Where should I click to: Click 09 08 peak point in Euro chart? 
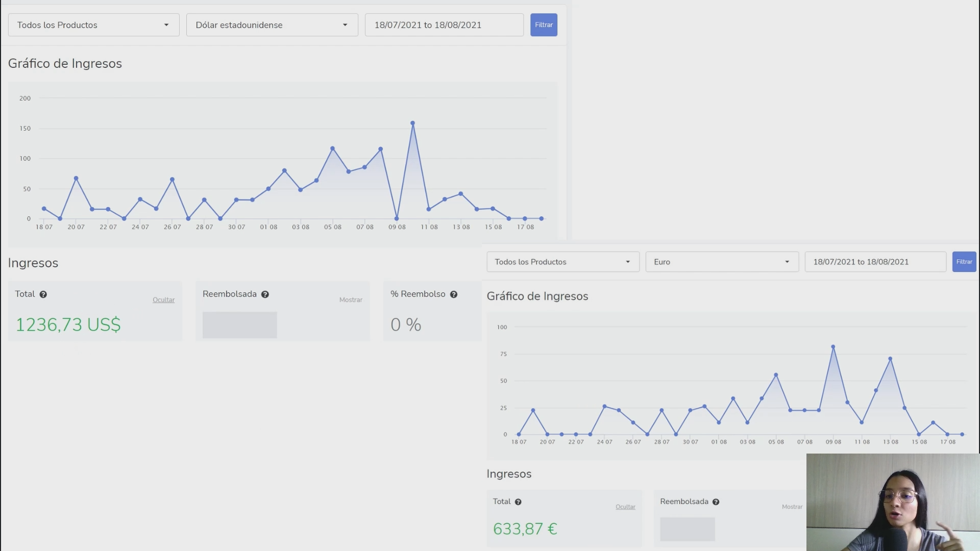833,347
